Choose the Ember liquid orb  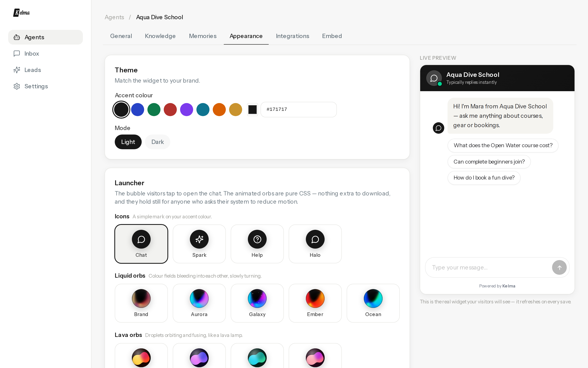tap(315, 303)
